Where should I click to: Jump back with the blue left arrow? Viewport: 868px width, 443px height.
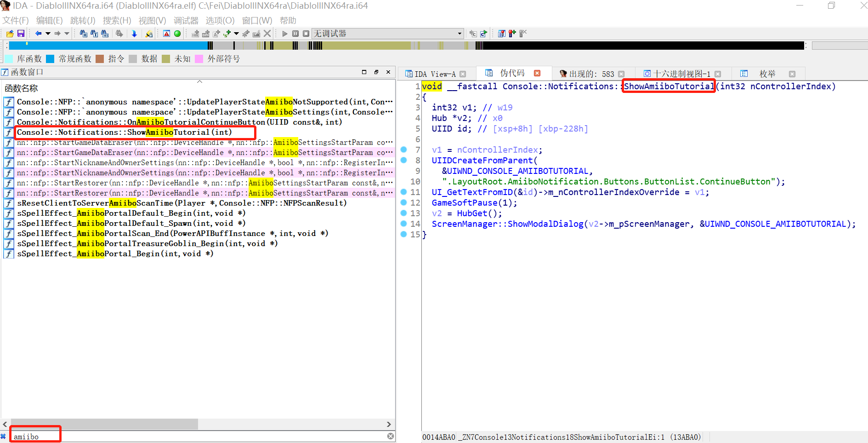pos(39,34)
